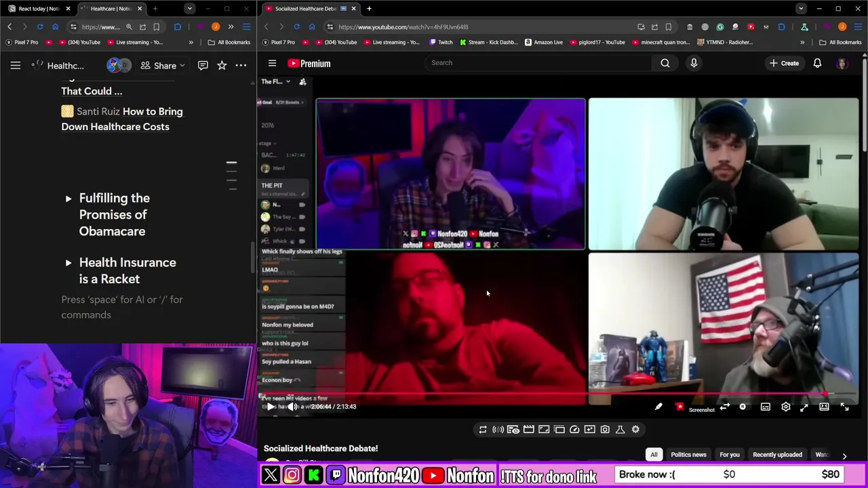Open Notion page three-dots options menu
Viewport: 868px width, 488px height.
[x=241, y=66]
